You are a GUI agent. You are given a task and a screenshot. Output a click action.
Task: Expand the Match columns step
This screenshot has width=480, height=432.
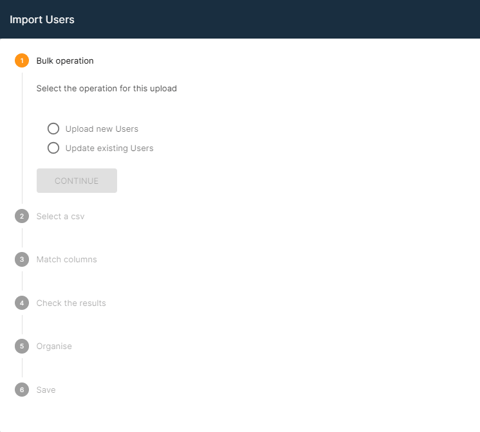[67, 259]
